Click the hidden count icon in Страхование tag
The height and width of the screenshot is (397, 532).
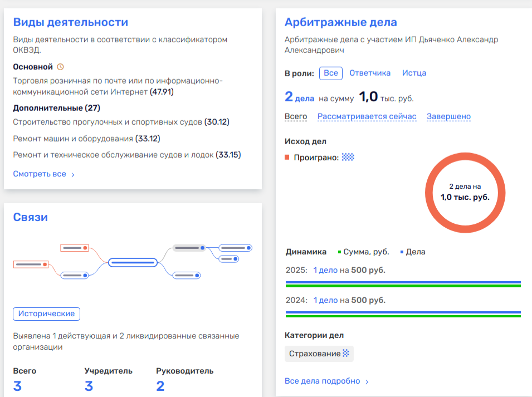(346, 353)
